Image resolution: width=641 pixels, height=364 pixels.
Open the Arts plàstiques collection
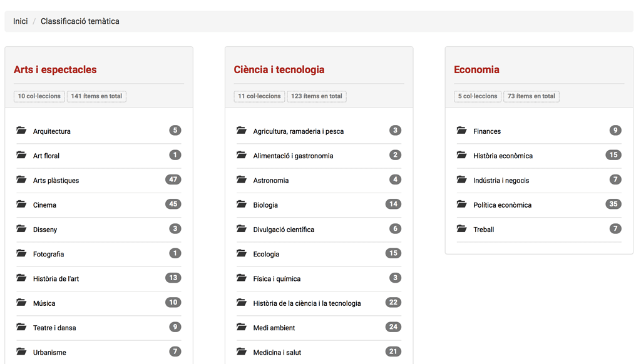(x=56, y=181)
